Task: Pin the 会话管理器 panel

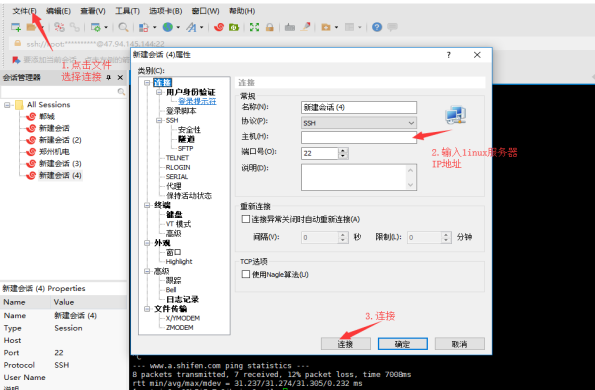Action: (109, 77)
